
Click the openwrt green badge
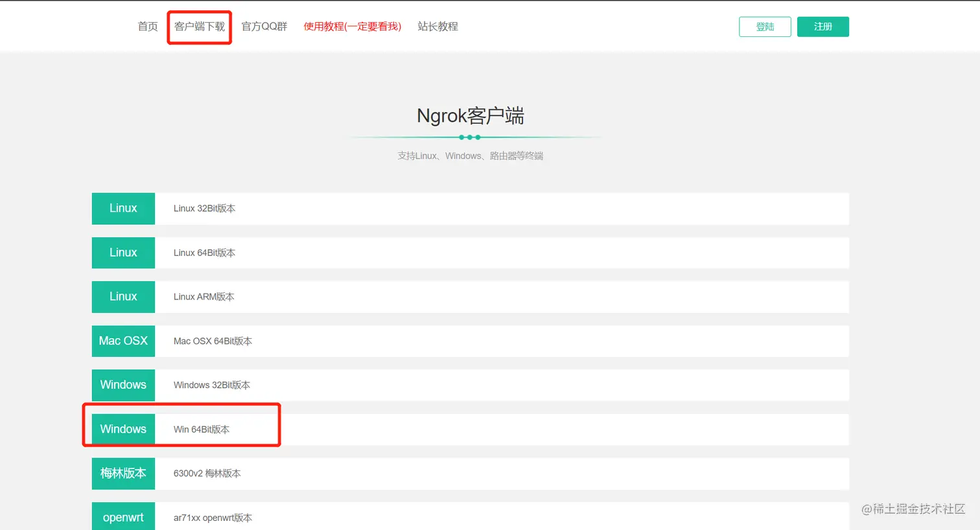123,516
